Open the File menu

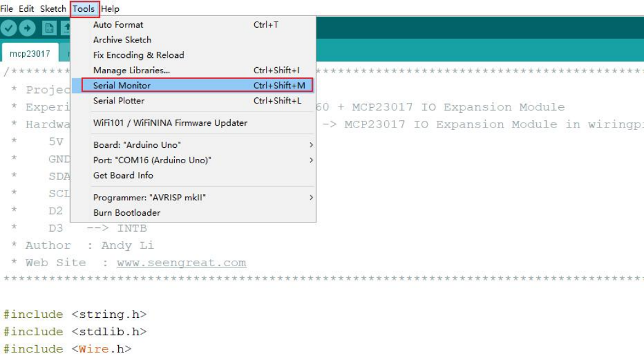pos(7,9)
